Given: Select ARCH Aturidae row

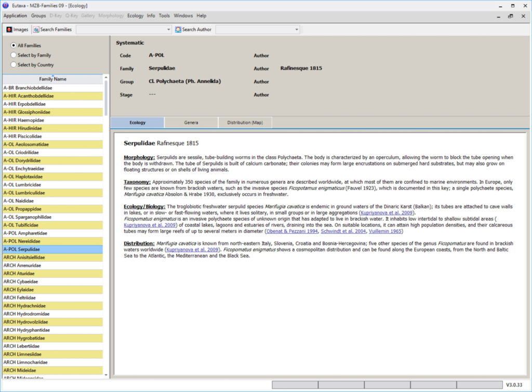Looking at the screenshot, I should [52, 274].
